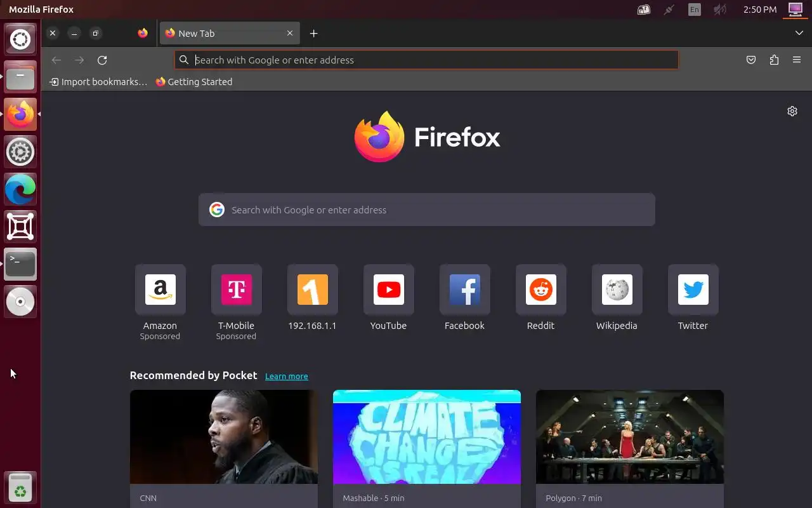Open the Firefox hamburger application menu

tap(797, 60)
